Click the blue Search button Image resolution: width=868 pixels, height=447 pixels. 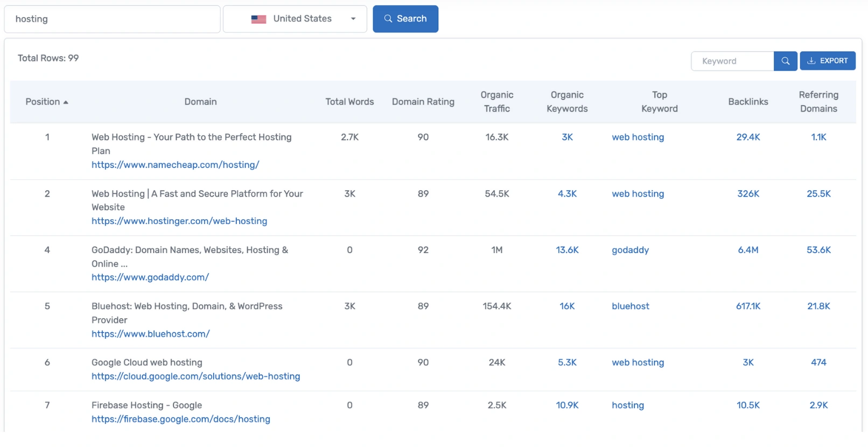point(405,19)
